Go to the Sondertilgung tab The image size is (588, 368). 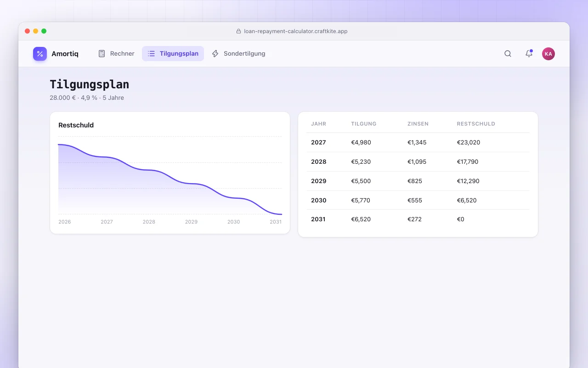pos(238,54)
